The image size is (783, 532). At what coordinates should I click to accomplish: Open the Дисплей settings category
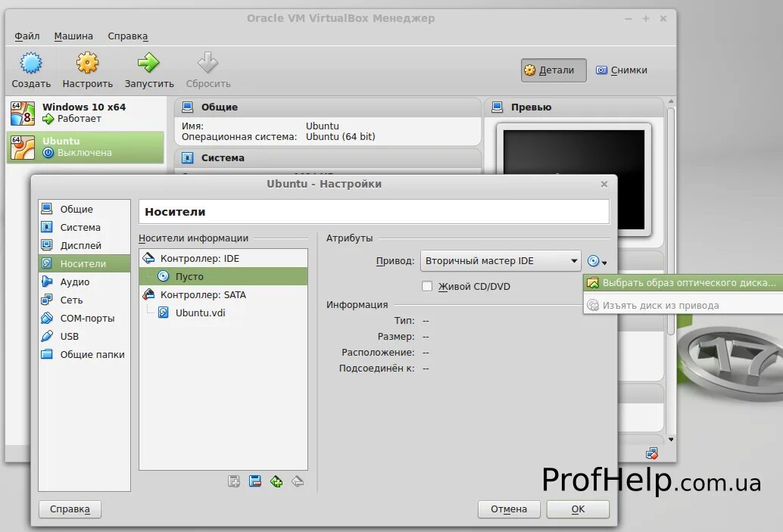(x=84, y=245)
